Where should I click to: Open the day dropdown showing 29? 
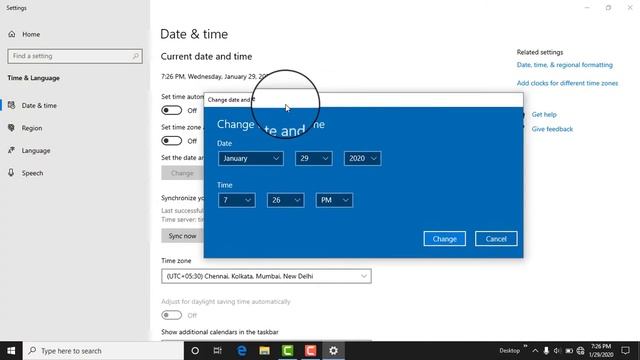click(313, 158)
